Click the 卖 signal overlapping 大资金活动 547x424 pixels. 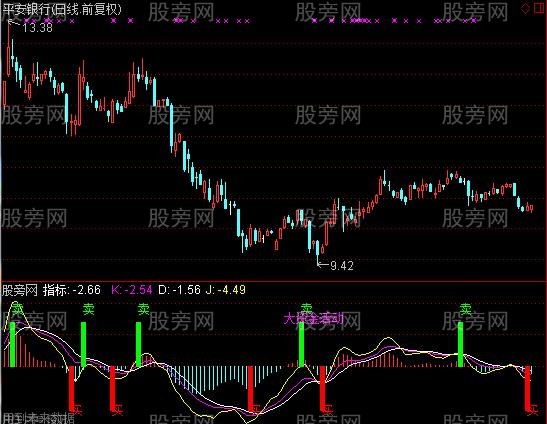pyautogui.click(x=307, y=308)
